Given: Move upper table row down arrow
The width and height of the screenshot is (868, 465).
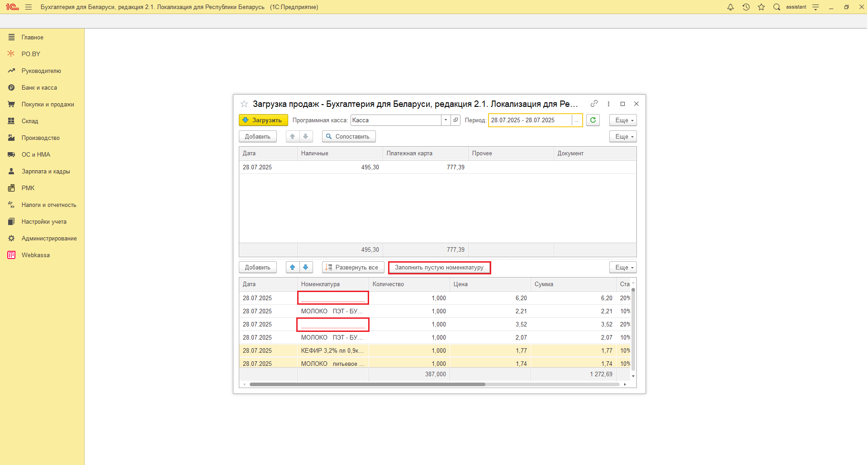Looking at the screenshot, I should (306, 136).
